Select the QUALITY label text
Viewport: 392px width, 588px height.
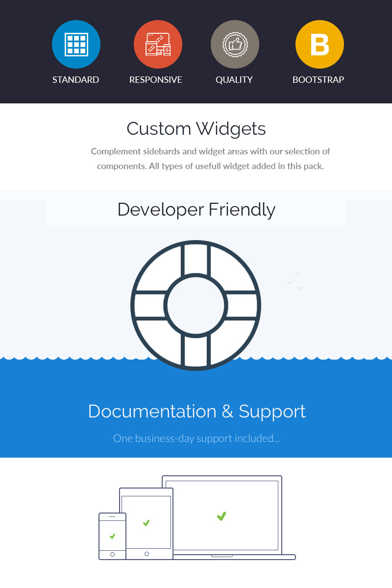(234, 80)
